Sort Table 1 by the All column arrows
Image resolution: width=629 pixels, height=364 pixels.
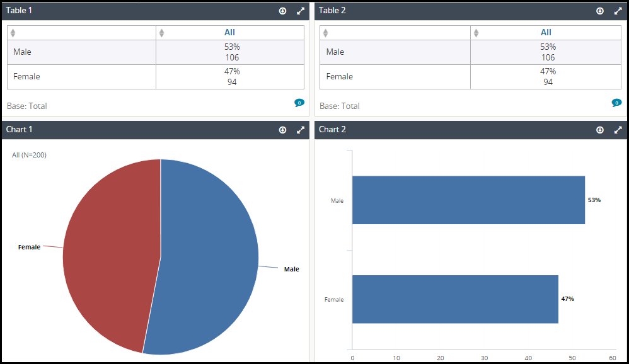pos(162,33)
